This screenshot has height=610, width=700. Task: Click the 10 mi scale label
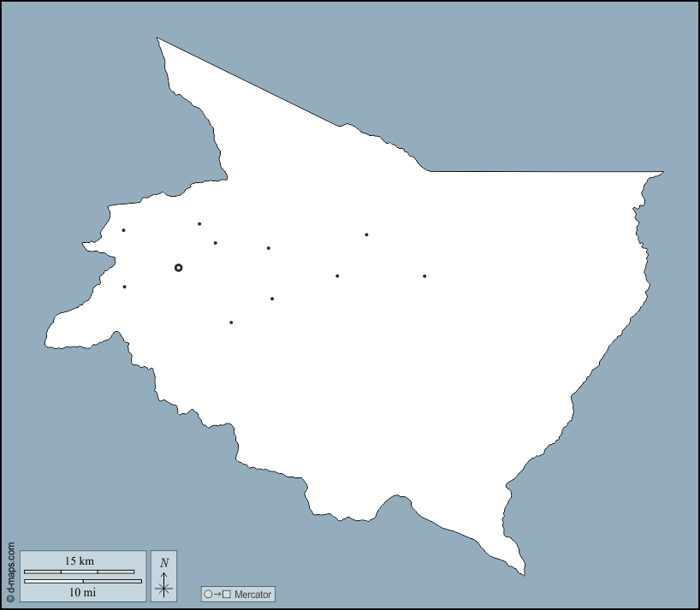(82, 591)
